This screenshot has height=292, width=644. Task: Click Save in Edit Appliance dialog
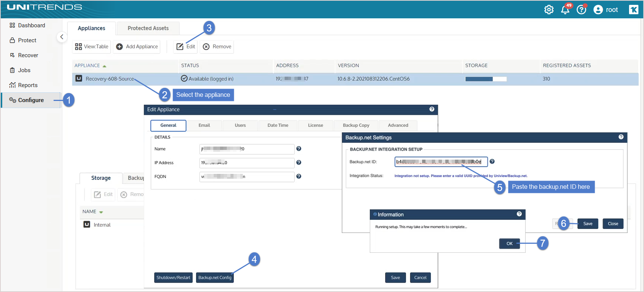point(396,277)
